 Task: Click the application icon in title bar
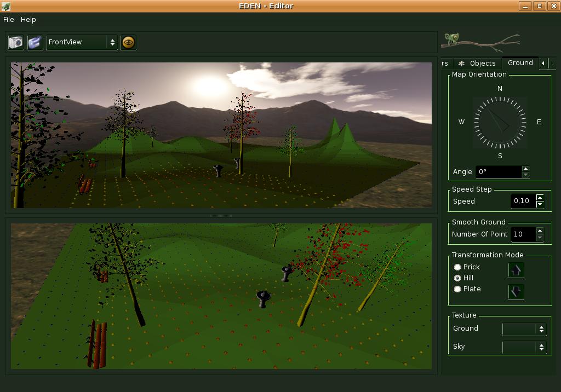coord(5,6)
